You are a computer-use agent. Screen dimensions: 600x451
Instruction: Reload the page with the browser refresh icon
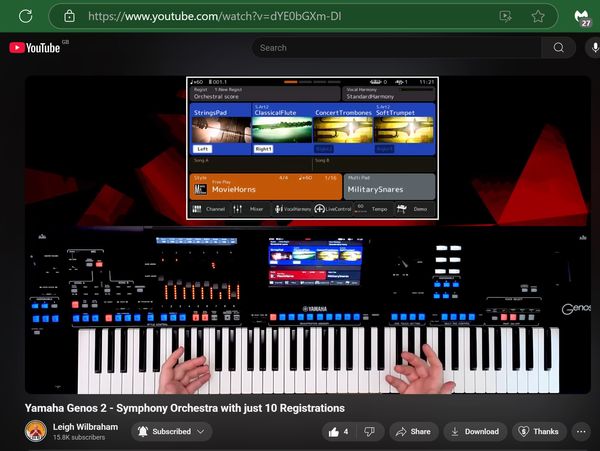26,16
